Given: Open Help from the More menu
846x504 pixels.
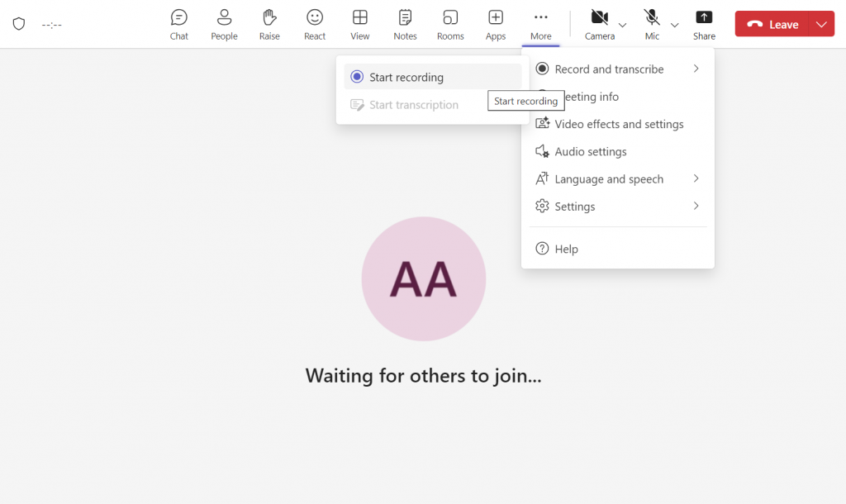Looking at the screenshot, I should click(566, 249).
